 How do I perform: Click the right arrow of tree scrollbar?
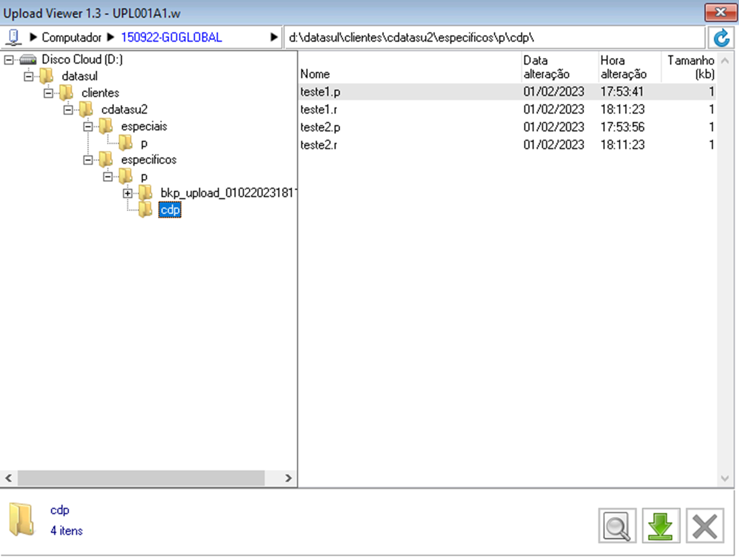point(288,478)
